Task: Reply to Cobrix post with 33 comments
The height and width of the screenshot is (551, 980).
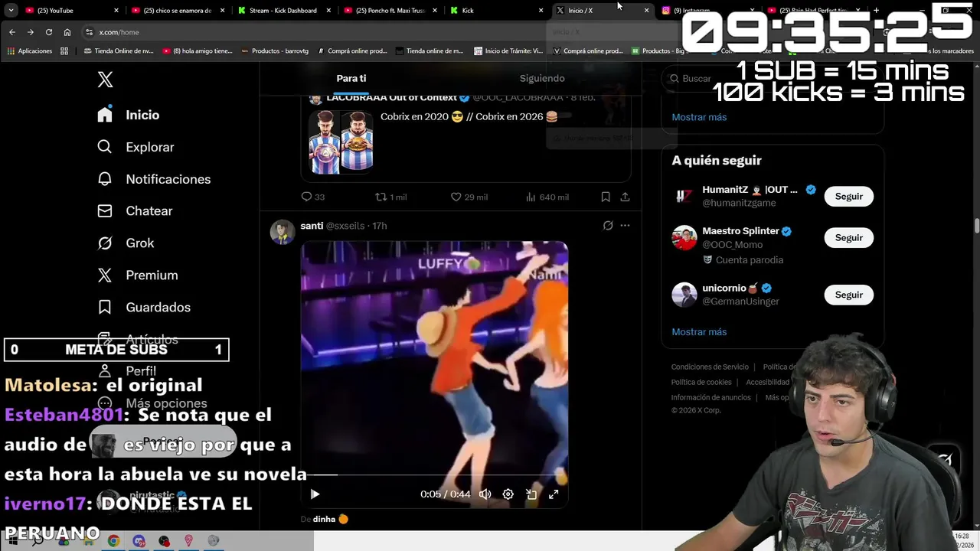Action: tap(312, 197)
